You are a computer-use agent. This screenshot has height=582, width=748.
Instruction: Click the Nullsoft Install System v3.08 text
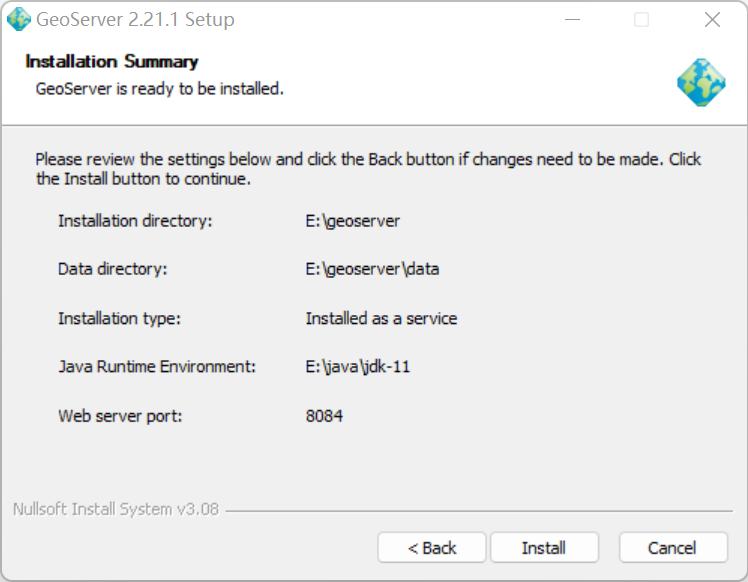116,510
